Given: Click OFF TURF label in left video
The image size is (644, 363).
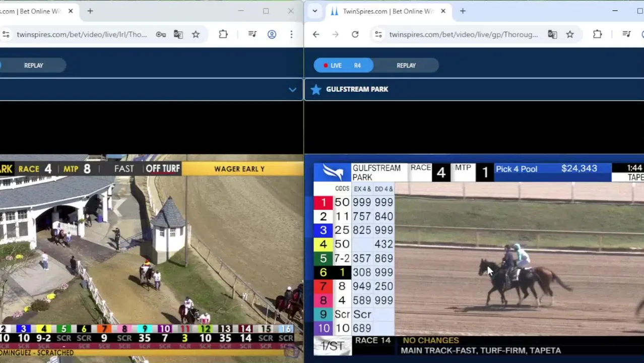Looking at the screenshot, I should click(163, 169).
